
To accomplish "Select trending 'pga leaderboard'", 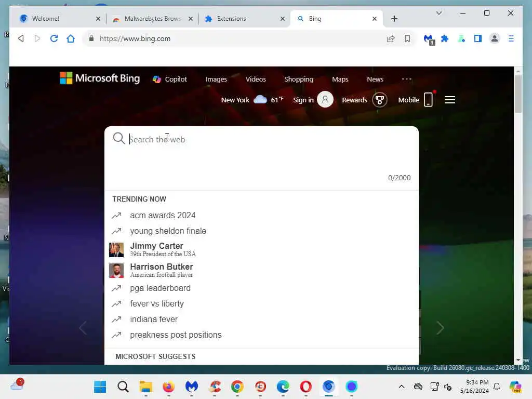I will (x=261, y=288).
